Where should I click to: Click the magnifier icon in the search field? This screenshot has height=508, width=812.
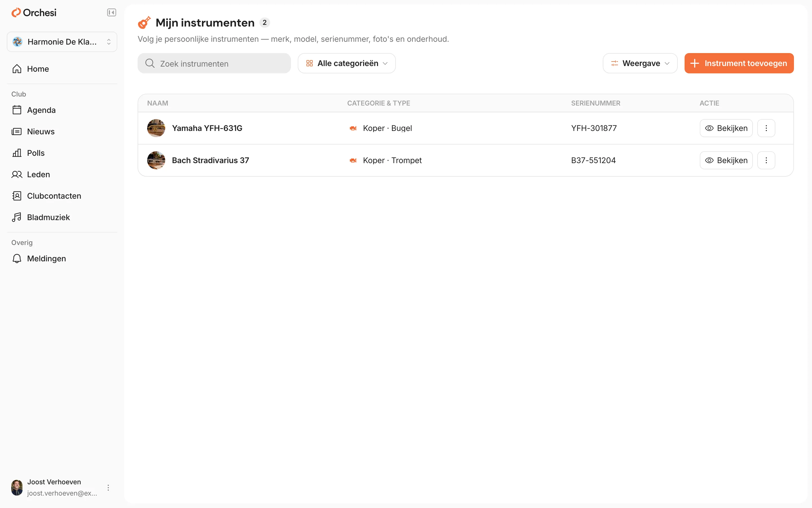[x=150, y=63]
